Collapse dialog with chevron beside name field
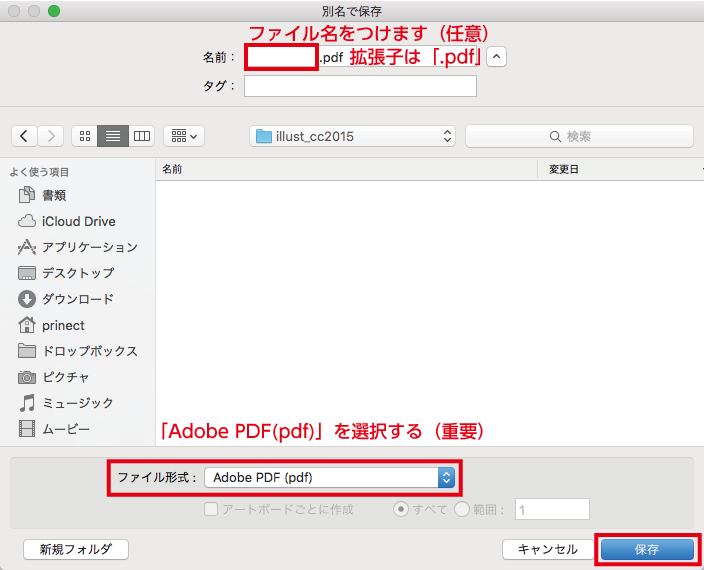 pyautogui.click(x=497, y=57)
